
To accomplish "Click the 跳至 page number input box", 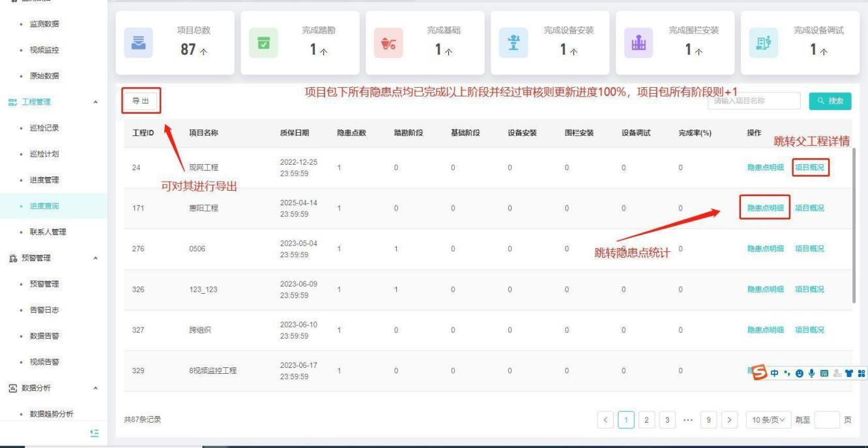I will pyautogui.click(x=826, y=419).
